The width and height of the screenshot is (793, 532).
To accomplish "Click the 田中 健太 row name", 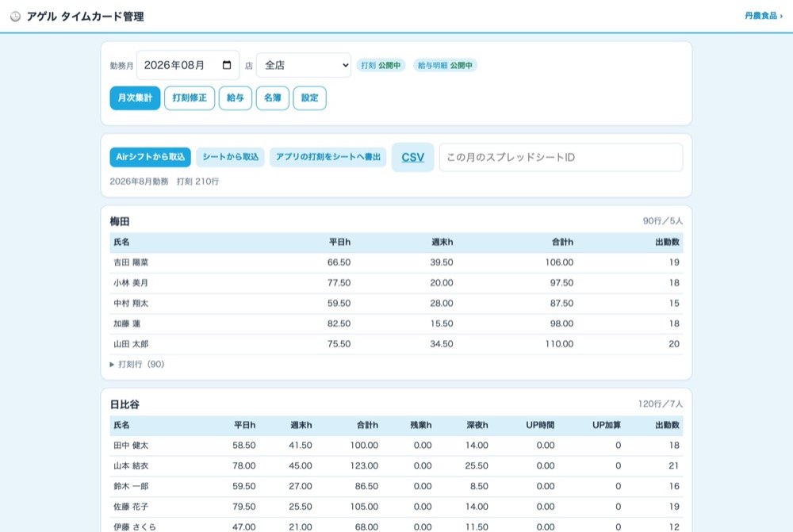I will tap(131, 446).
